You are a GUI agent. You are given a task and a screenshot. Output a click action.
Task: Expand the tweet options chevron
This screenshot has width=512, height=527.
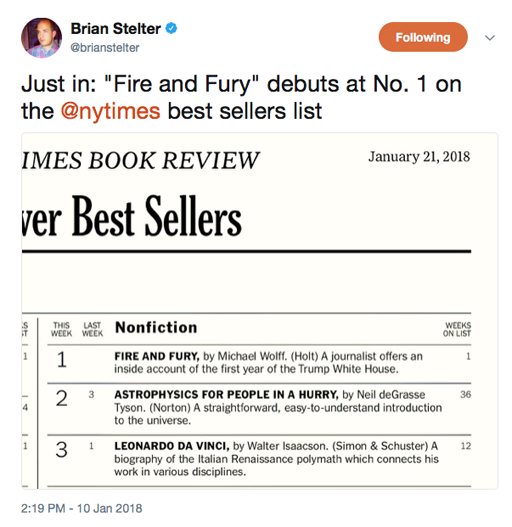(x=490, y=38)
